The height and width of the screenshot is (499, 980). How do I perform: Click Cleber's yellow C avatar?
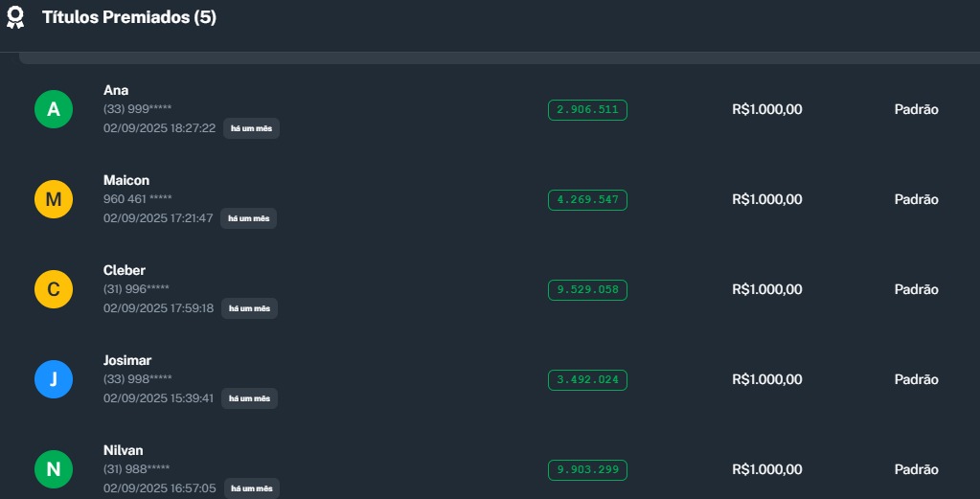[x=54, y=289]
